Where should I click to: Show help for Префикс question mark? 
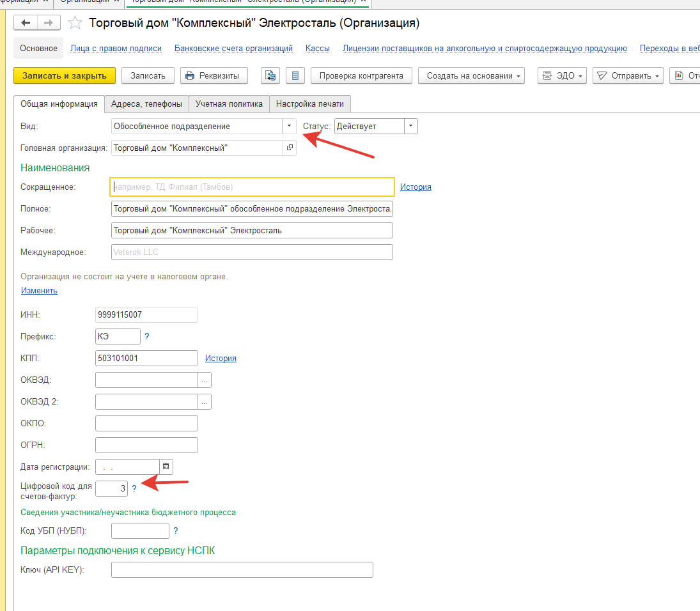click(147, 337)
